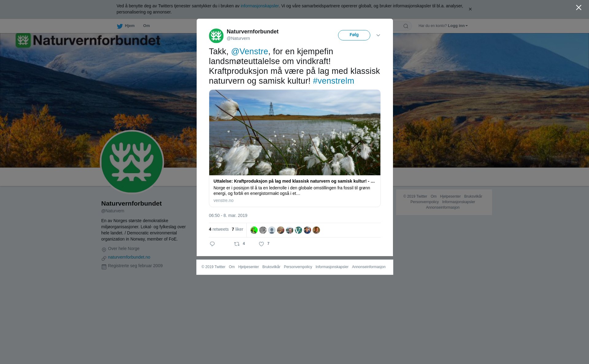Click the first liker avatar
Viewport: 589px width, 364px height.
click(x=254, y=230)
